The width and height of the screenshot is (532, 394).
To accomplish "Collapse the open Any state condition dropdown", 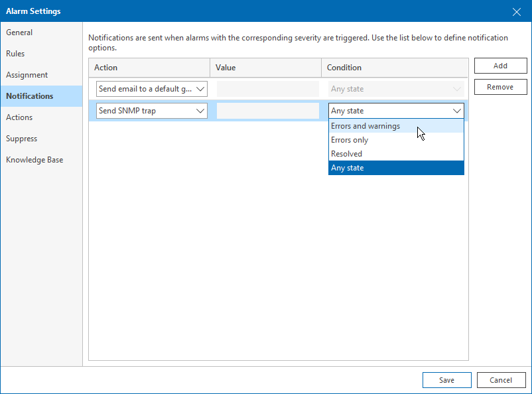I will 456,111.
